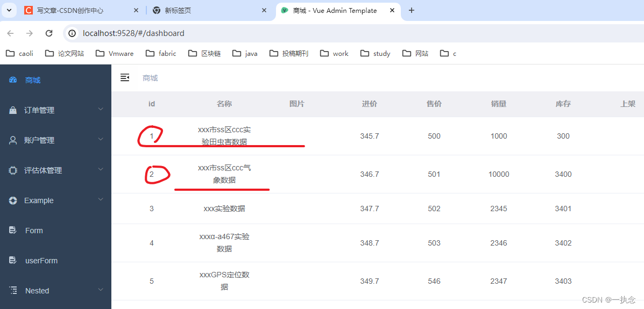The height and width of the screenshot is (309, 644).
Task: Expand the Example submenu arrow
Action: coord(101,199)
